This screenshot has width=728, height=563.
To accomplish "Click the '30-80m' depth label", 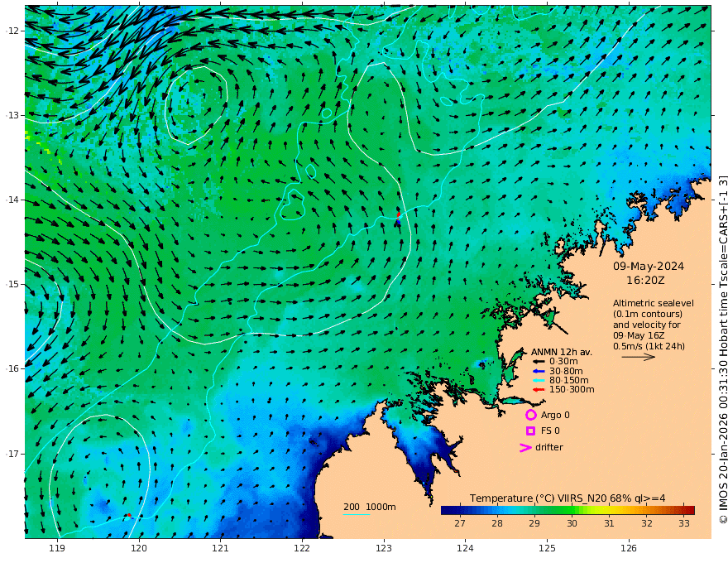I will point(566,371).
